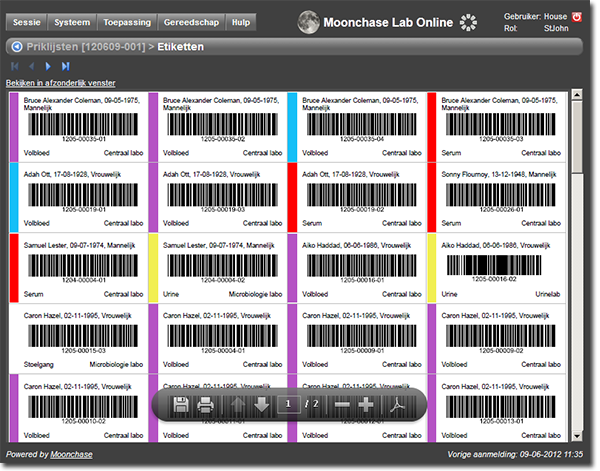Click the 'Gebruiker: House' text
600x471 pixels.
pos(535,16)
